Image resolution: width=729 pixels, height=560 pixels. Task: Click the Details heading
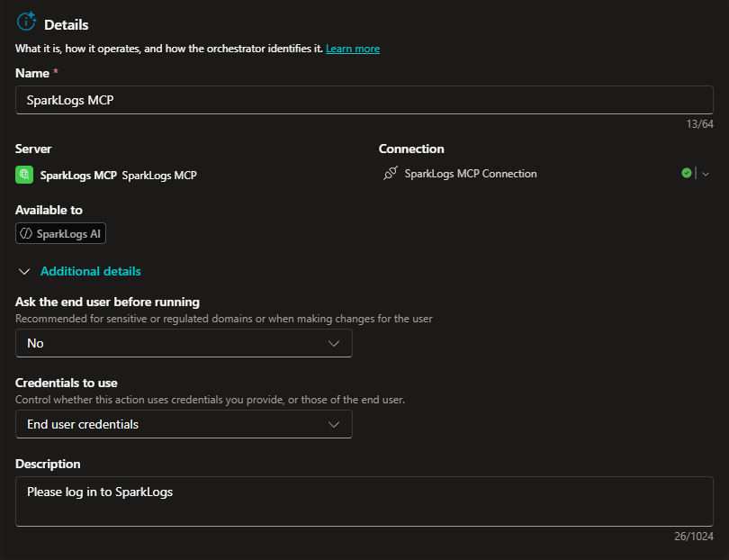click(66, 24)
